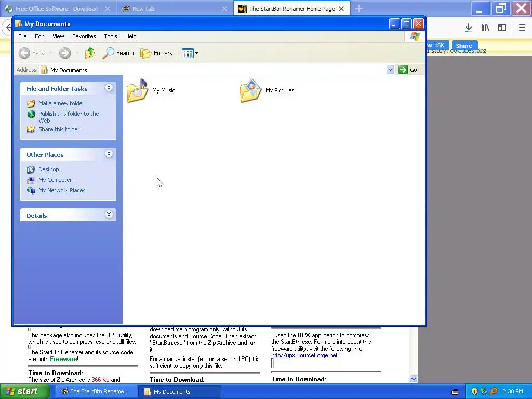Click Make a new folder
The height and width of the screenshot is (399, 532).
[x=61, y=103]
